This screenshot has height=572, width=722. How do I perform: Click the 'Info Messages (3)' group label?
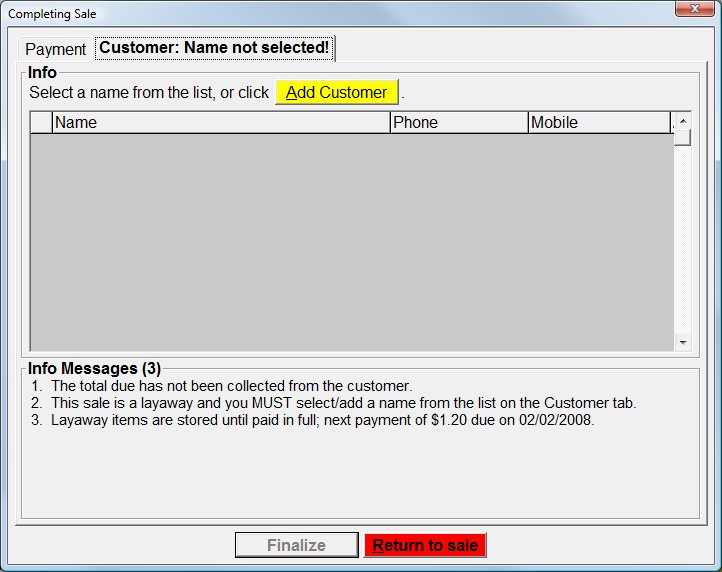pos(94,368)
